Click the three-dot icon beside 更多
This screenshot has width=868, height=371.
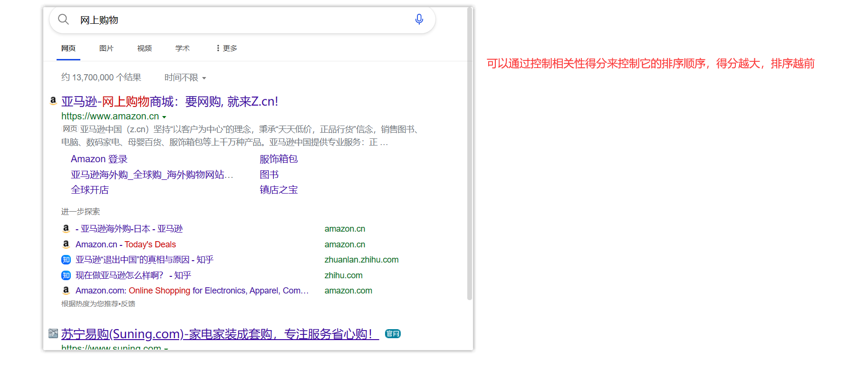218,48
